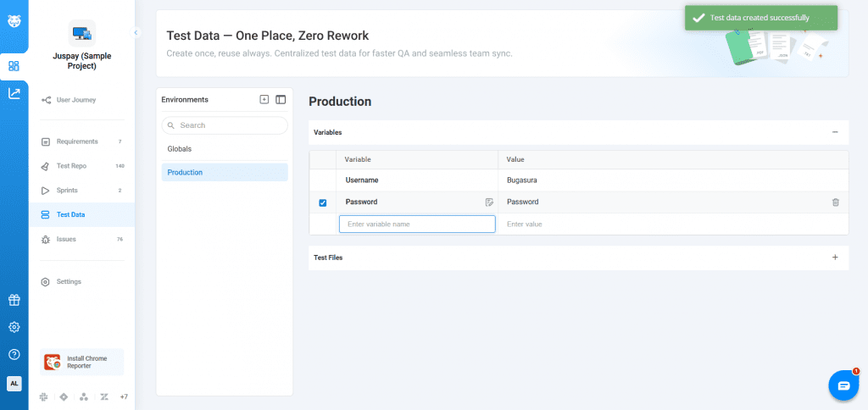
Task: Click the add environment plus icon
Action: pyautogui.click(x=264, y=99)
